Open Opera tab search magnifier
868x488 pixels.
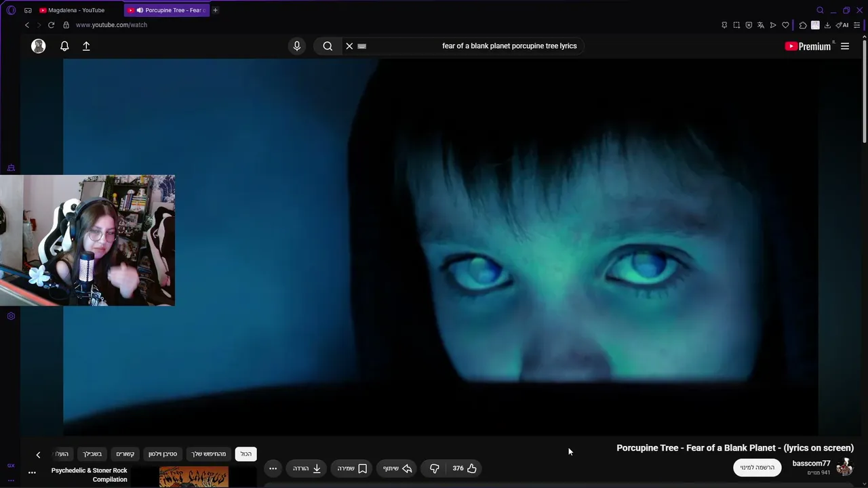[820, 10]
